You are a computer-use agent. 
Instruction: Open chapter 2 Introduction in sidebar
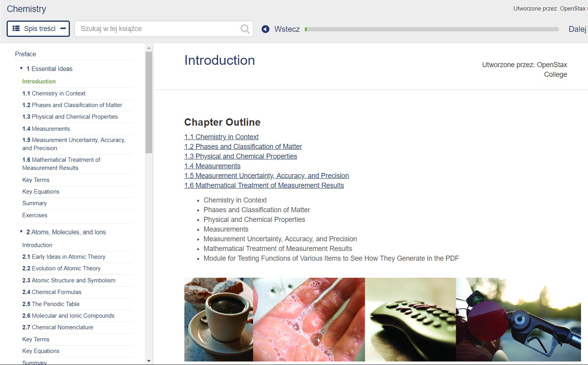pos(37,245)
